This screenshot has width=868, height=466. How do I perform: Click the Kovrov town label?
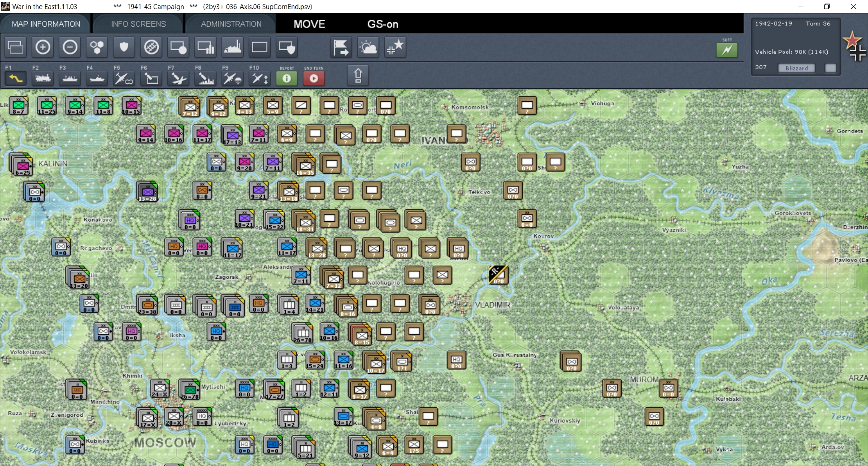click(x=543, y=236)
